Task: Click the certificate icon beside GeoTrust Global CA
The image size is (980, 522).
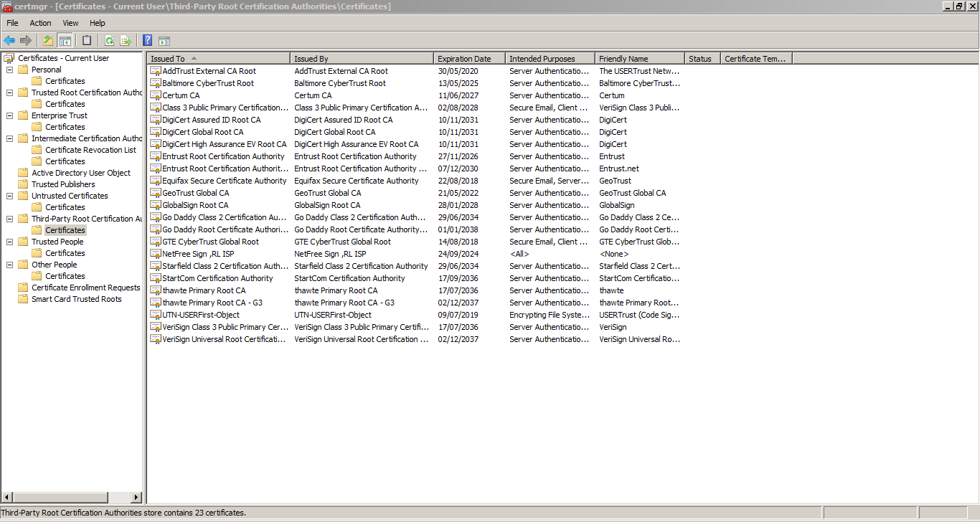Action: [x=156, y=193]
